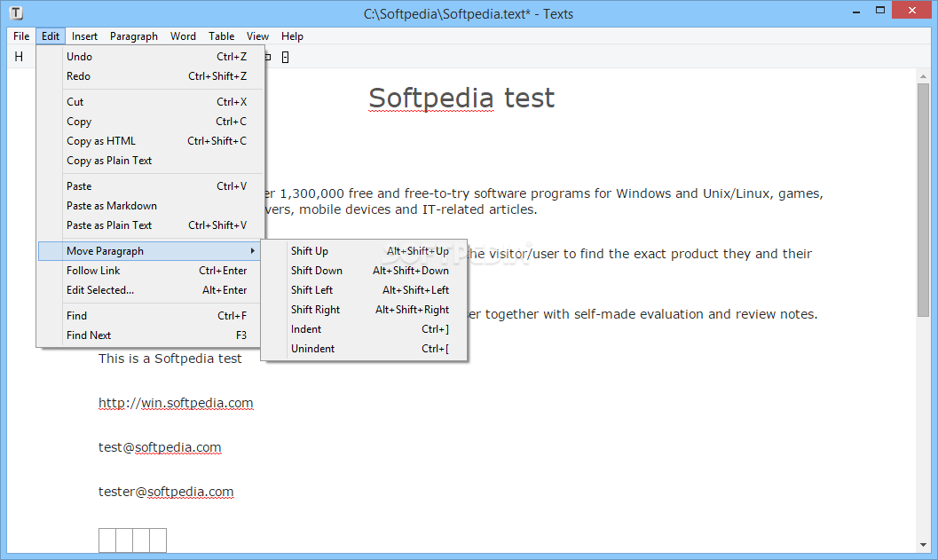This screenshot has width=938, height=560.
Task: Open the Insert menu
Action: 84,35
